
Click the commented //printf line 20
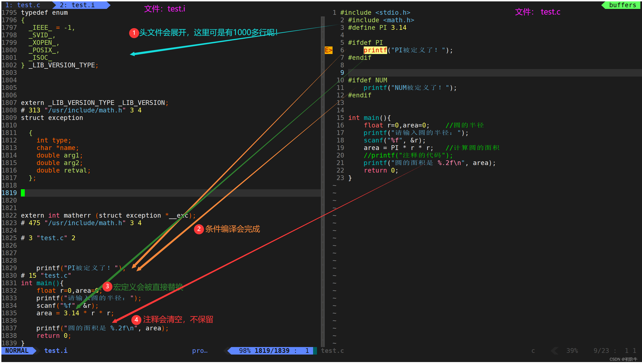point(408,155)
